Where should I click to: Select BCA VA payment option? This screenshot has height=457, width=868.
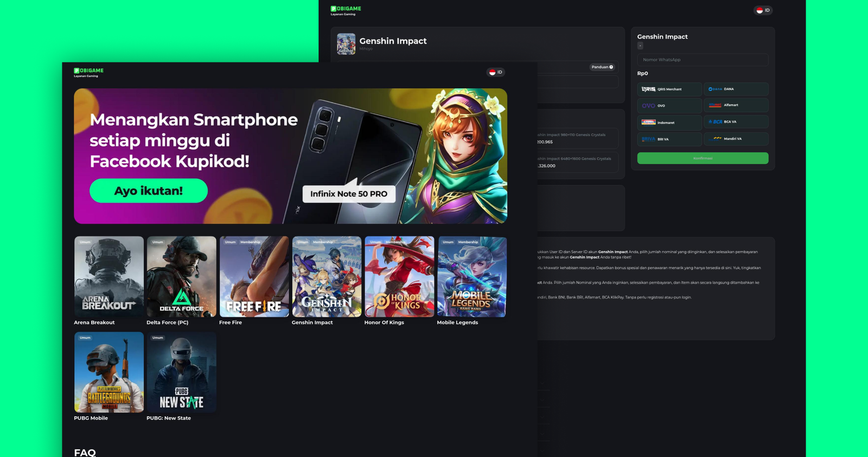[736, 122]
